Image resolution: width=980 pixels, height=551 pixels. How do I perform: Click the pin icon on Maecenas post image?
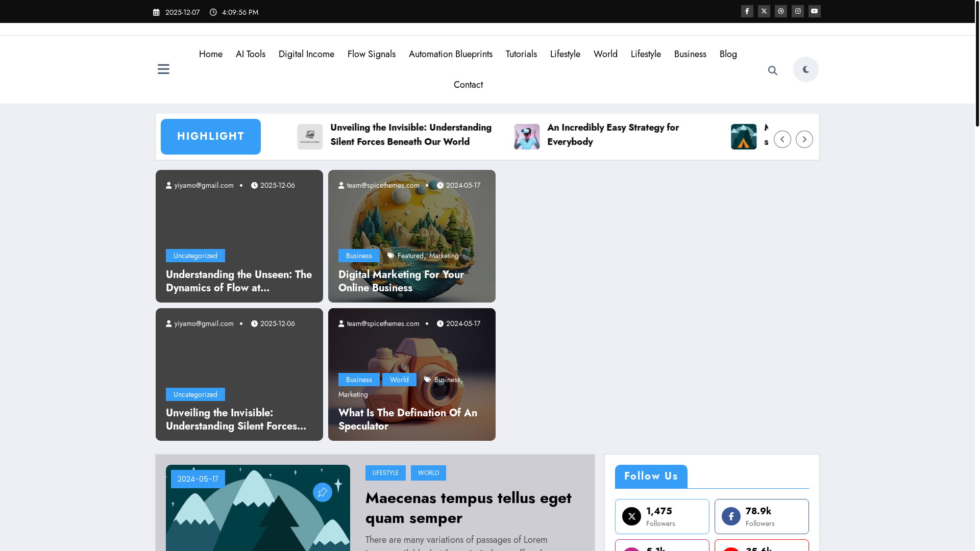click(x=322, y=492)
